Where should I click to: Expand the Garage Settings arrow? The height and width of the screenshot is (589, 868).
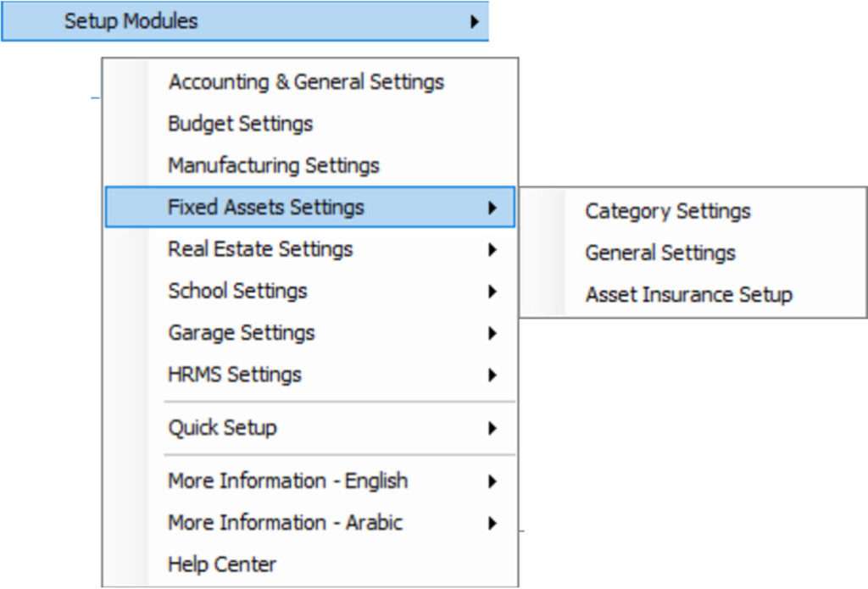click(492, 333)
